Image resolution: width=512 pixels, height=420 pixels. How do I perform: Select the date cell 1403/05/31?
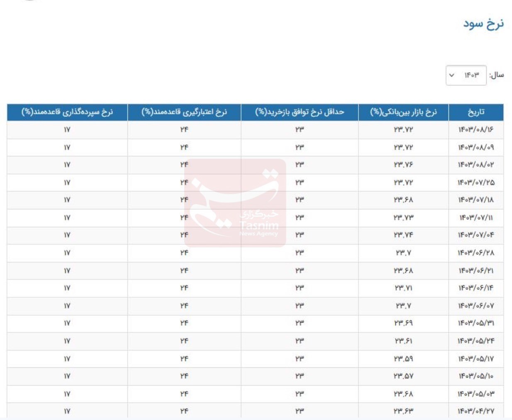[x=476, y=323]
